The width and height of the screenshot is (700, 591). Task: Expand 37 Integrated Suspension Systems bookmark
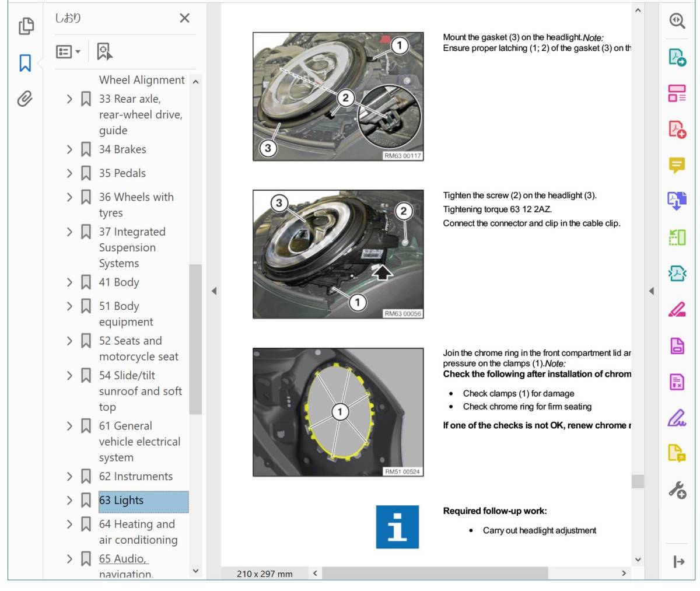coord(69,232)
